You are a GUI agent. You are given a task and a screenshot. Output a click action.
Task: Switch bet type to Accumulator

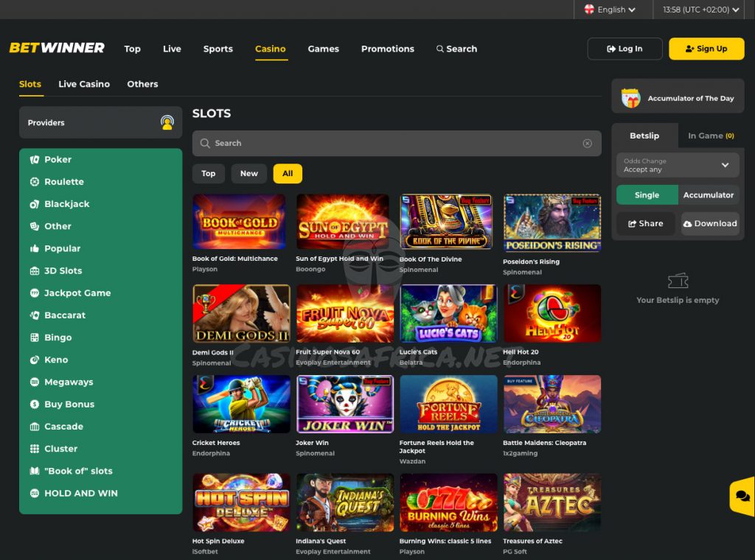709,195
